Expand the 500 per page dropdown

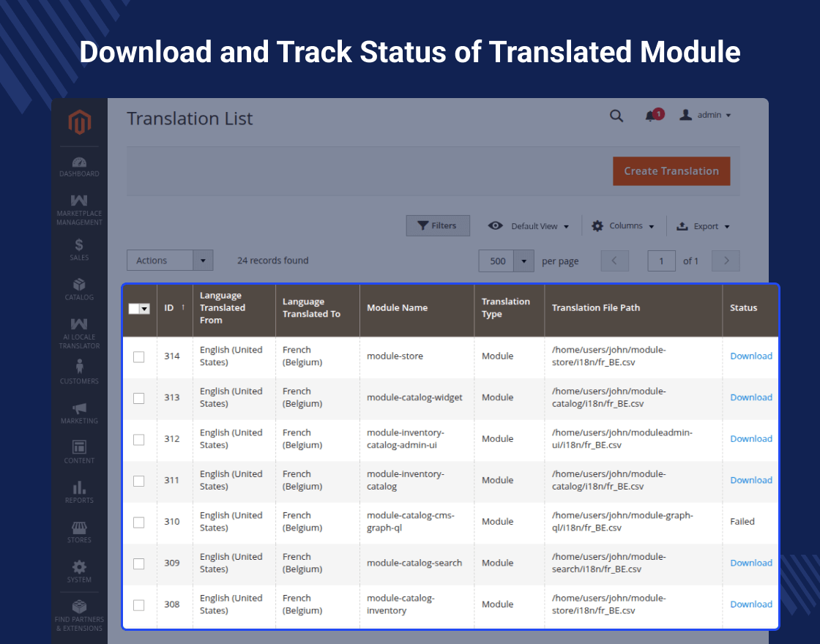click(x=523, y=261)
